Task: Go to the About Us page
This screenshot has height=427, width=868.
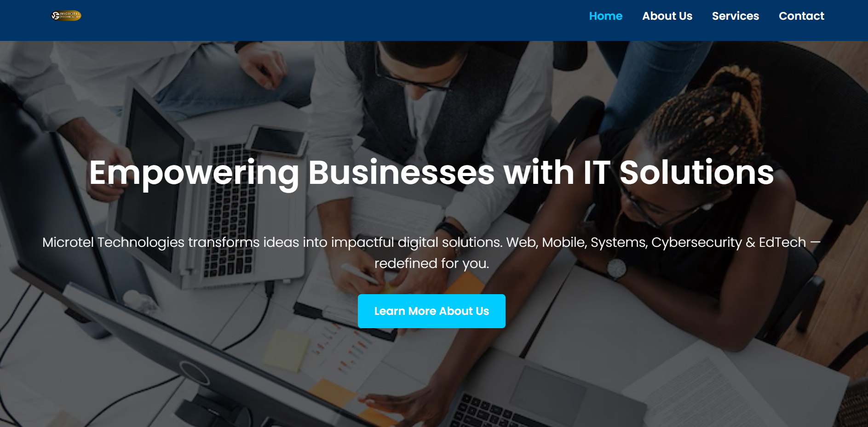Action: click(x=667, y=16)
